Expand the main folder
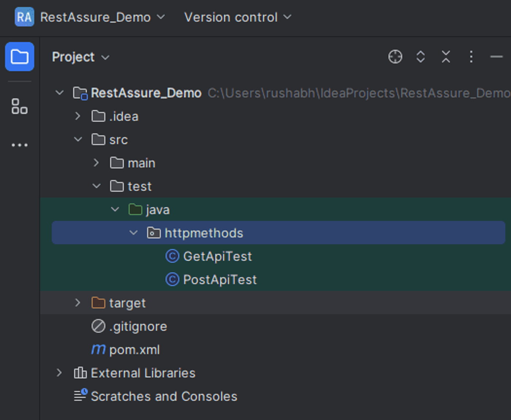 tap(96, 163)
